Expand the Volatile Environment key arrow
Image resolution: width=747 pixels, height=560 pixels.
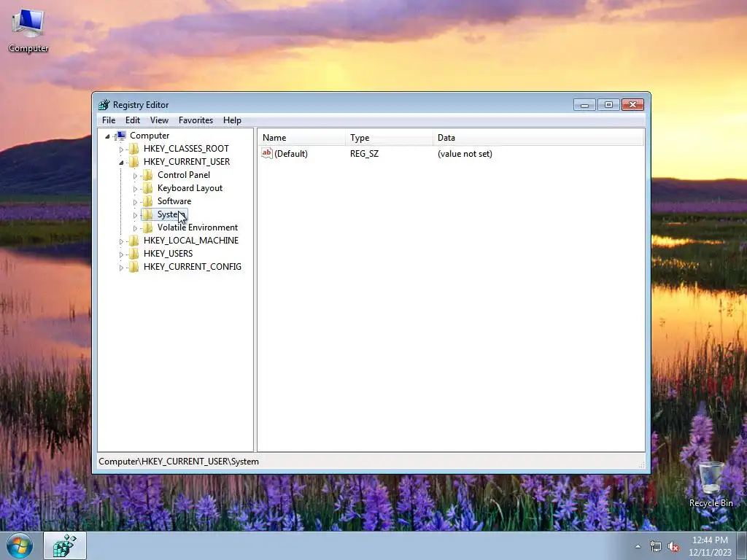[x=135, y=228]
